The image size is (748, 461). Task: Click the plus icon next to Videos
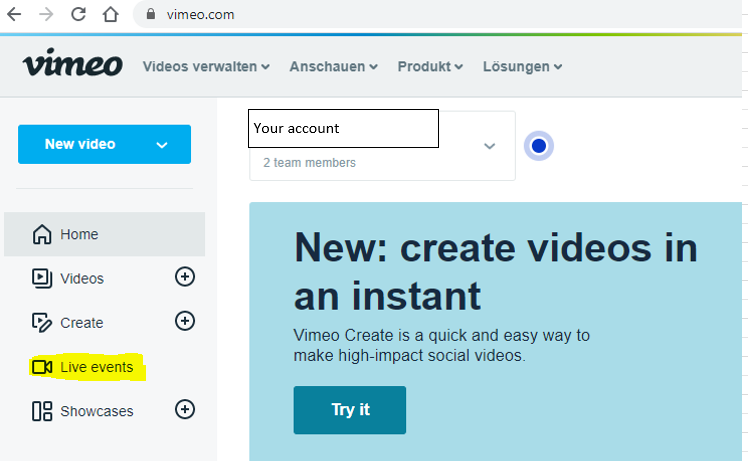[185, 277]
